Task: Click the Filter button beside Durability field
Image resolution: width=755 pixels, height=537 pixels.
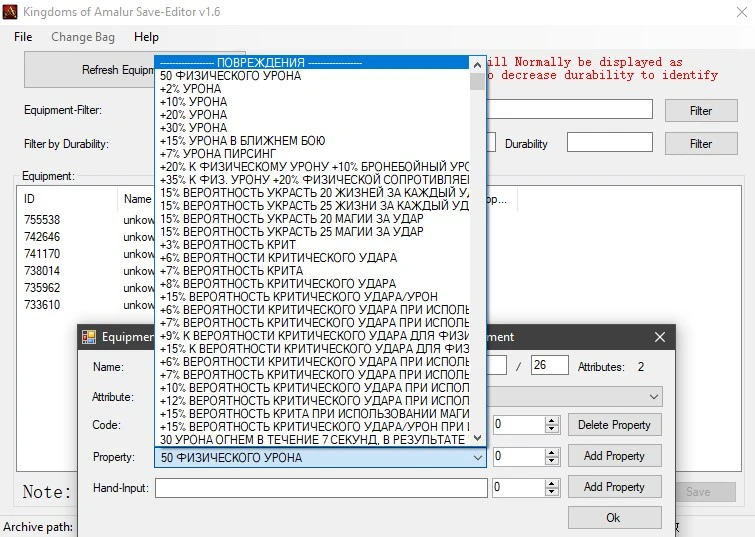Action: (701, 144)
